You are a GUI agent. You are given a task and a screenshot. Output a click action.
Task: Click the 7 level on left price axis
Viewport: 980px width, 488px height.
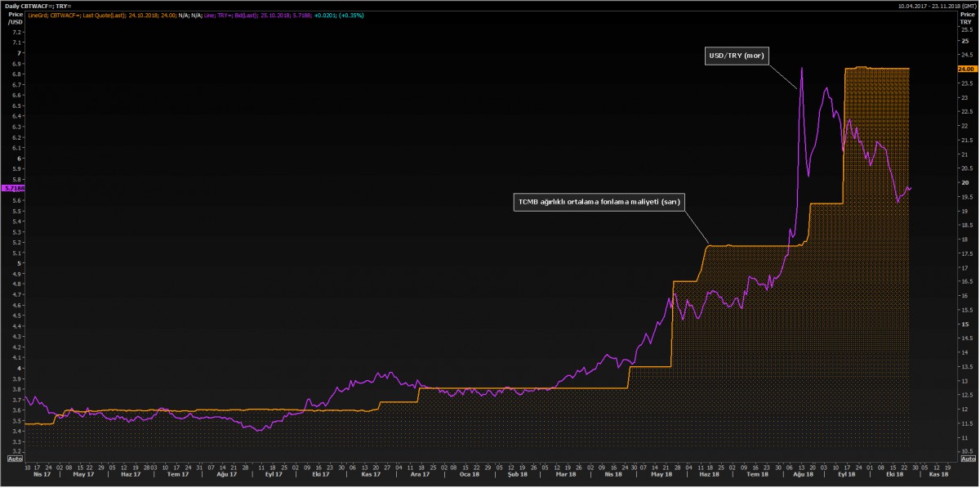tap(18, 53)
